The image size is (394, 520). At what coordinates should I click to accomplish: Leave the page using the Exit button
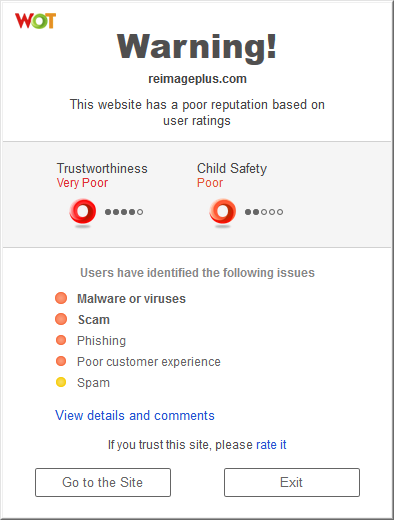292,482
